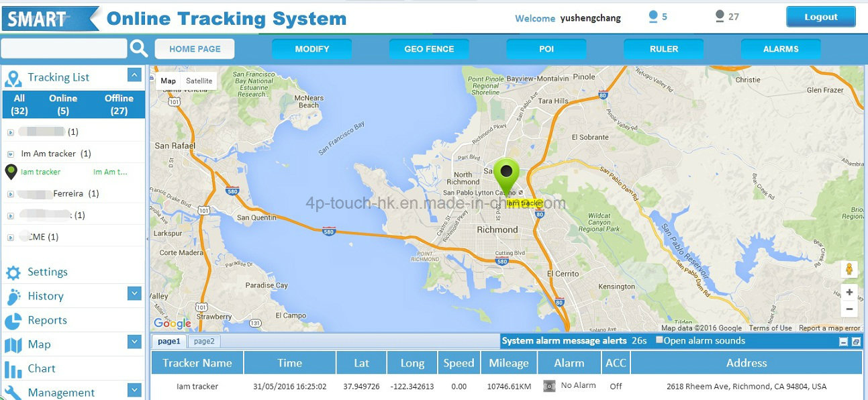Click the Reports pie chart icon

pyautogui.click(x=13, y=321)
